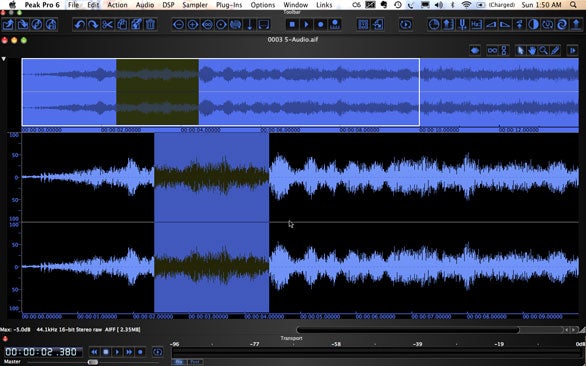Click the Redo arrow in the toolbar
The image size is (586, 366).
tap(93, 25)
